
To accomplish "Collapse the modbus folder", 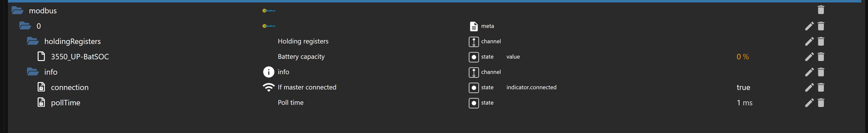I will (x=17, y=10).
